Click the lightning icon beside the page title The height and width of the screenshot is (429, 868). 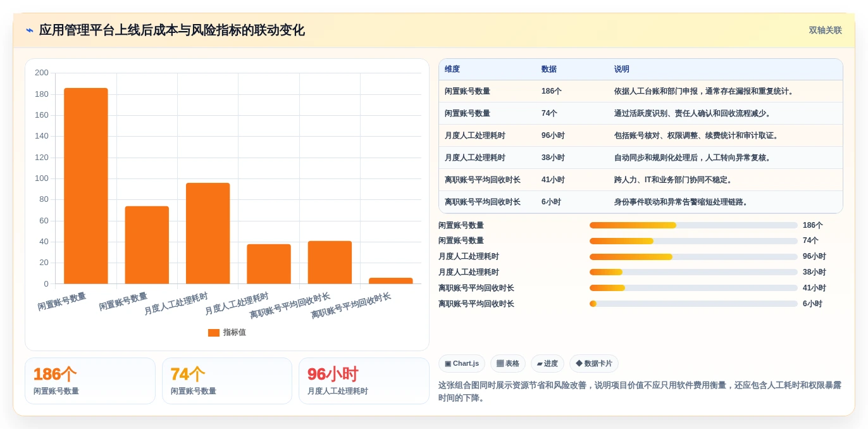[29, 30]
